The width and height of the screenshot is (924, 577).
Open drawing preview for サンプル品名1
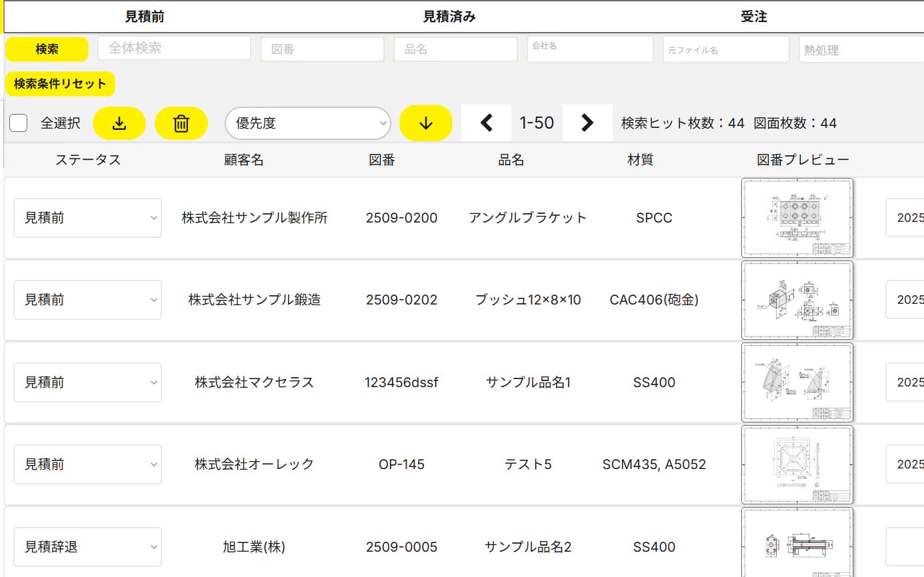pos(797,382)
